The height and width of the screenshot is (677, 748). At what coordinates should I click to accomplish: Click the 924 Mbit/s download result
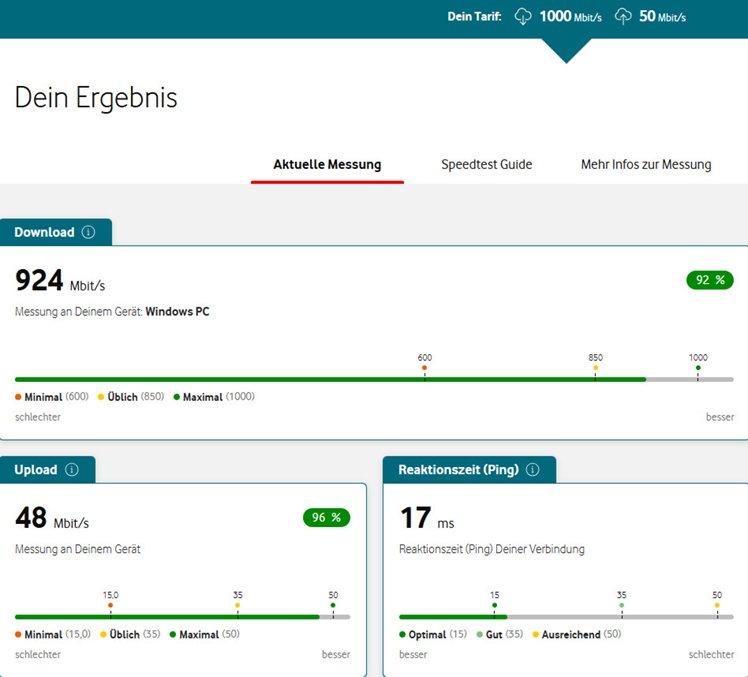pyautogui.click(x=60, y=281)
